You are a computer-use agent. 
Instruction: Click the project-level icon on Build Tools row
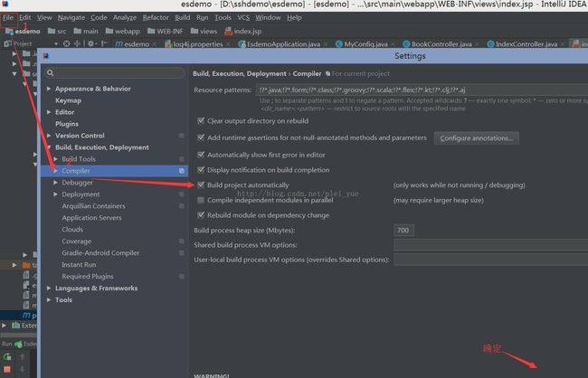coord(182,159)
